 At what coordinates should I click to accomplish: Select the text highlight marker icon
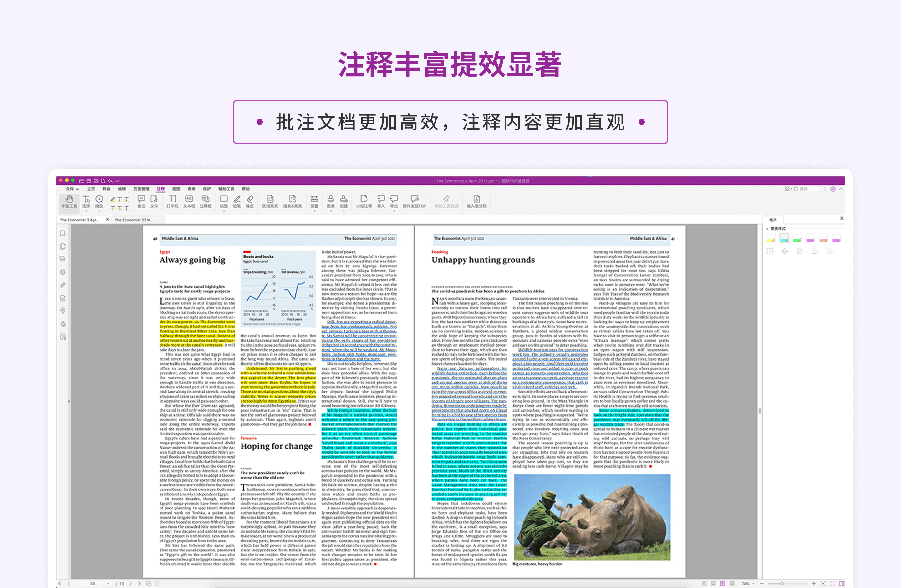[x=113, y=199]
